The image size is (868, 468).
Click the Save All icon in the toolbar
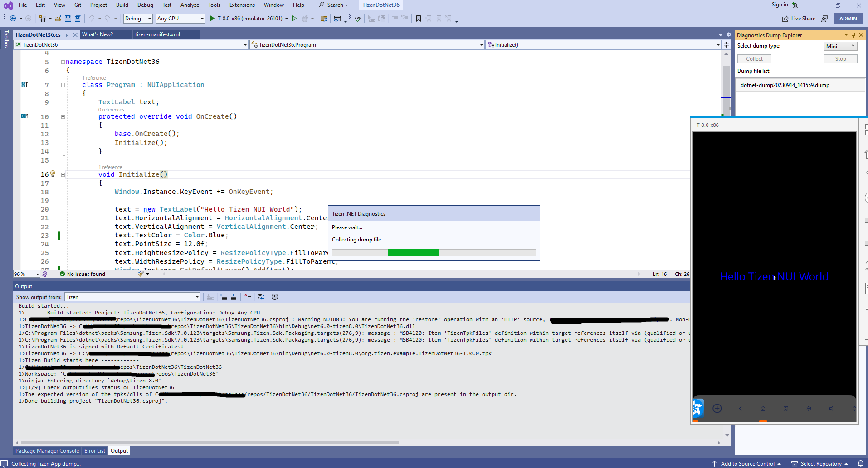pyautogui.click(x=78, y=19)
